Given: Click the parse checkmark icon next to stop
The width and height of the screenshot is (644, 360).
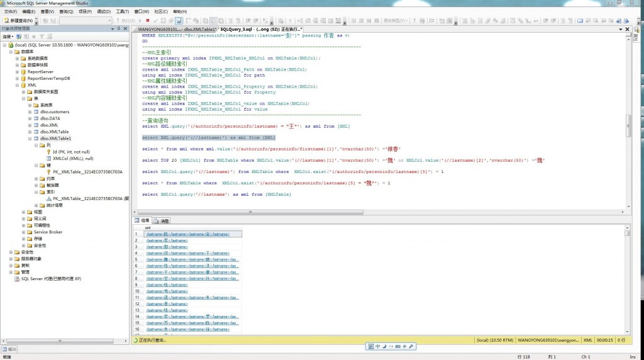Looking at the screenshot, I should point(155,21).
